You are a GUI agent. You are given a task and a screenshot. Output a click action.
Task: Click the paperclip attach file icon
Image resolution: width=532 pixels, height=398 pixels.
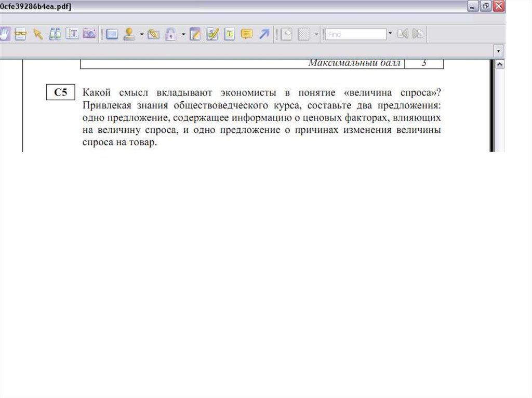pyautogui.click(x=153, y=34)
